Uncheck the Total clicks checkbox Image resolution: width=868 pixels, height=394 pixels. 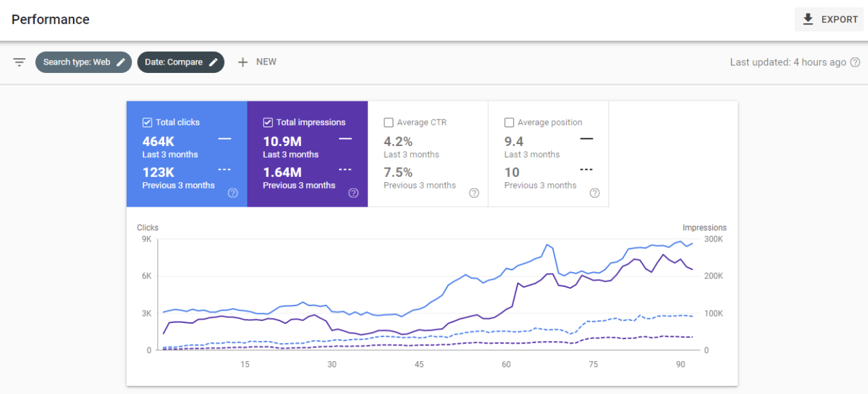(147, 122)
